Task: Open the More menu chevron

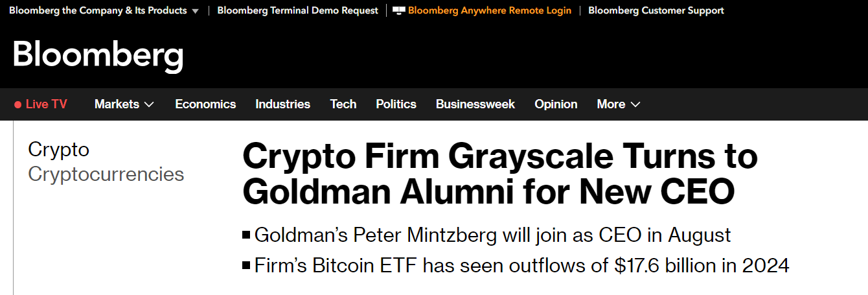Action: (x=635, y=104)
